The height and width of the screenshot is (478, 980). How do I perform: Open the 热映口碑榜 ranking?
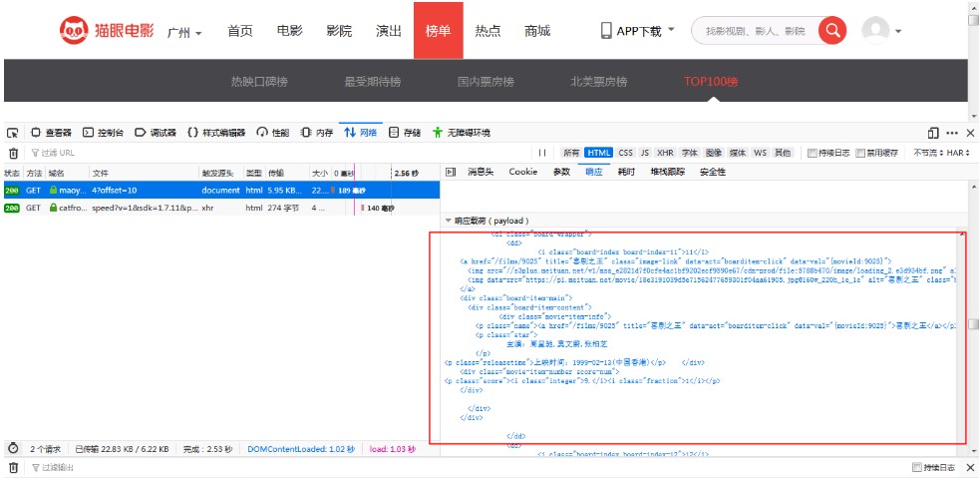[259, 82]
